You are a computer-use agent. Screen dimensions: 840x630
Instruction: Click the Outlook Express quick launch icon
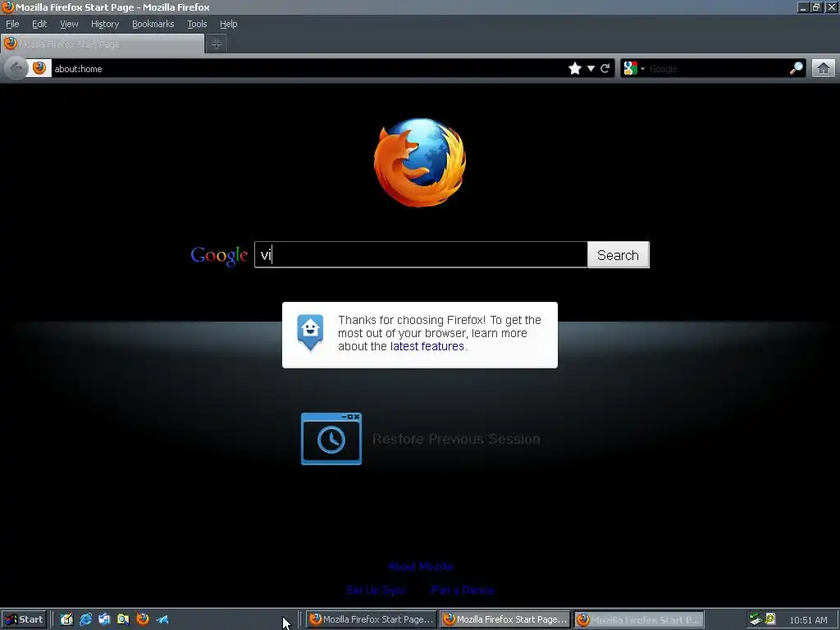pyautogui.click(x=104, y=619)
